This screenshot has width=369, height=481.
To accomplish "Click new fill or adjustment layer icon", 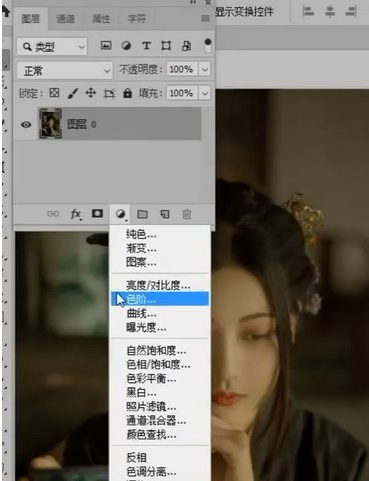I will pos(120,214).
